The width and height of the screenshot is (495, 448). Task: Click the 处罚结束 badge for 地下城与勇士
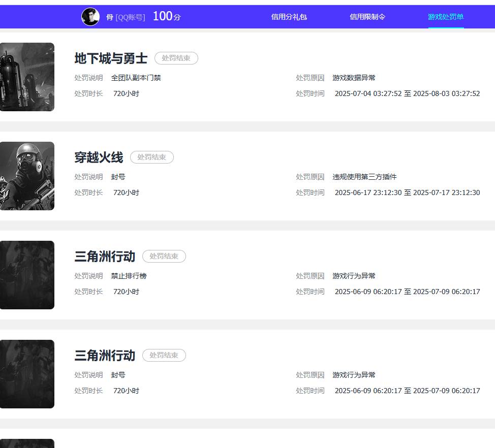pos(176,58)
